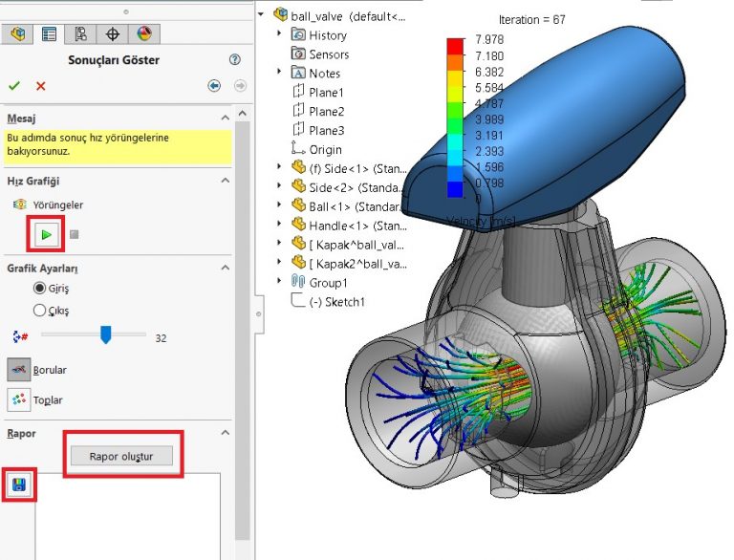
Task: Select the Giriş radio button
Action: [39, 289]
